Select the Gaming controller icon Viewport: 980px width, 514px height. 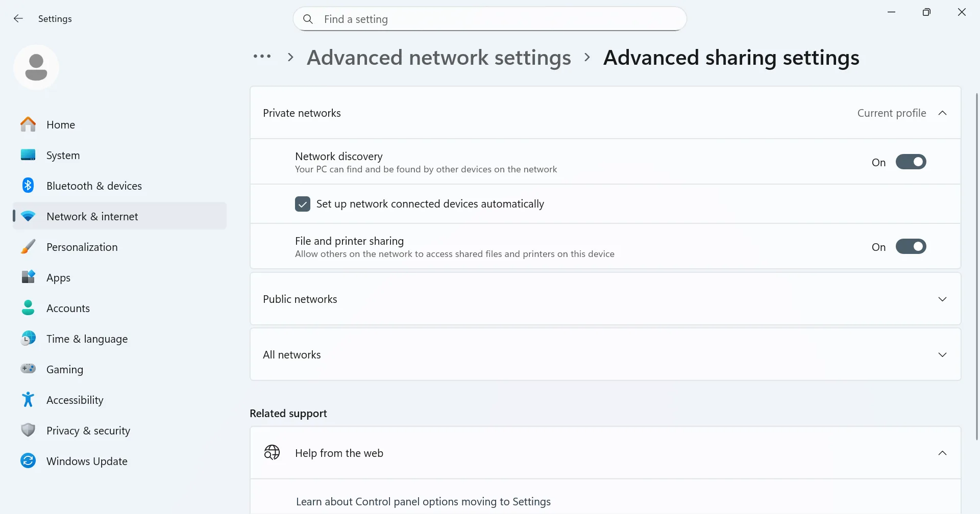click(28, 369)
